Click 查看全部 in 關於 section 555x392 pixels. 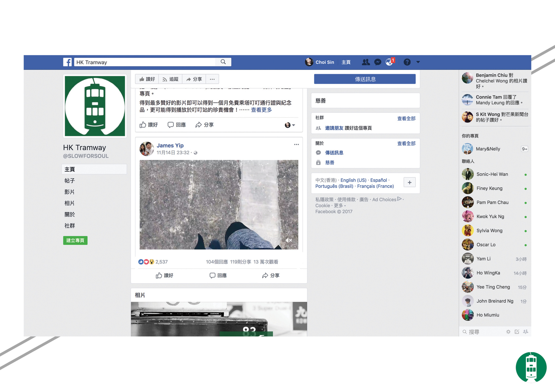406,144
